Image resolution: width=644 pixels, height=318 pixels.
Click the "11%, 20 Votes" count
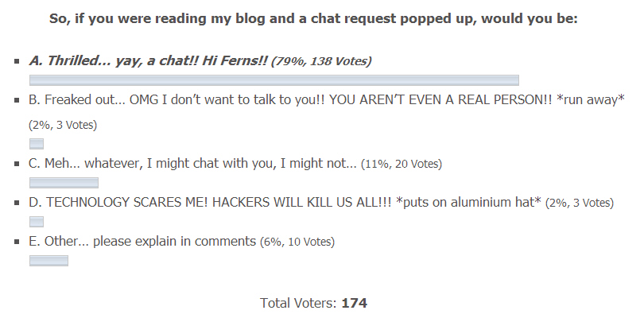[x=402, y=165]
